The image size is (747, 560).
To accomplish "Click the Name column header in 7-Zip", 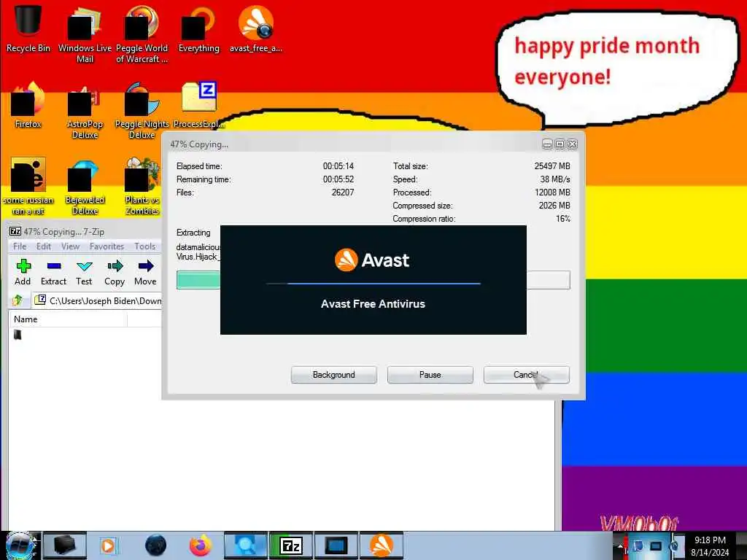I will tap(68, 319).
